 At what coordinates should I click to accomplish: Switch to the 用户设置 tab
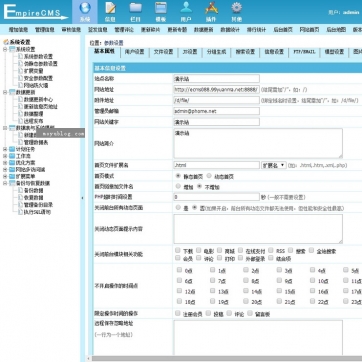134,52
